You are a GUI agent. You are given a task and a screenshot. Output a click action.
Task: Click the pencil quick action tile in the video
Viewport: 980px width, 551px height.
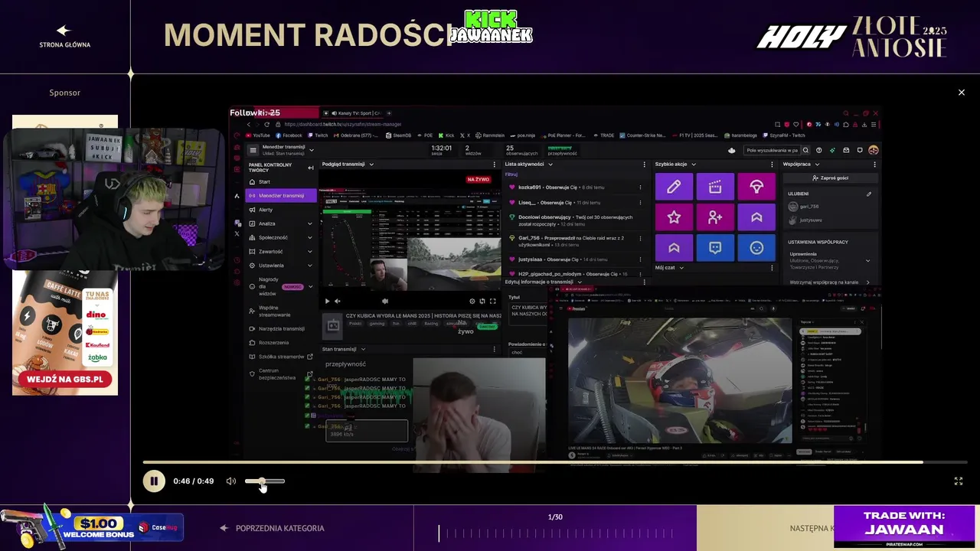tap(674, 187)
